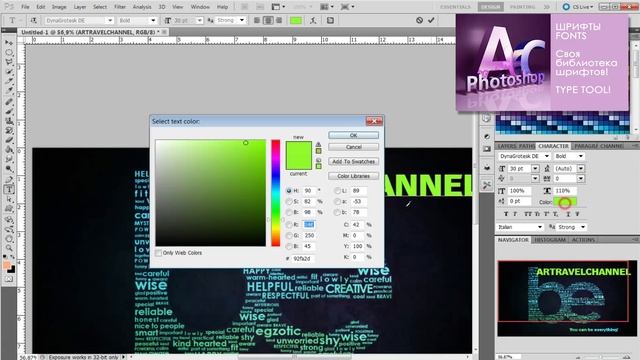Open the Image menu

click(59, 7)
